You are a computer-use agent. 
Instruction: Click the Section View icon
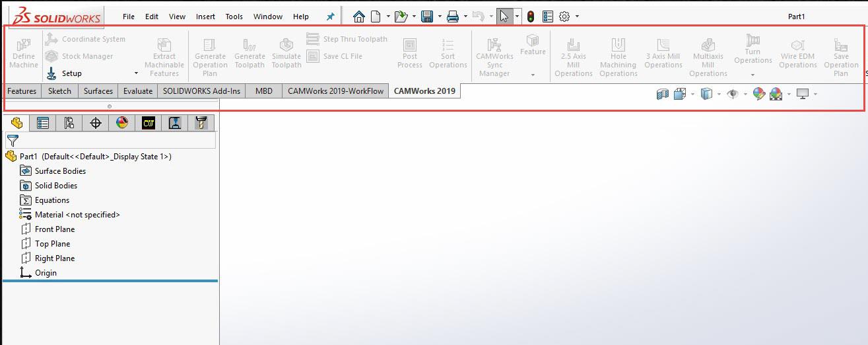point(663,95)
